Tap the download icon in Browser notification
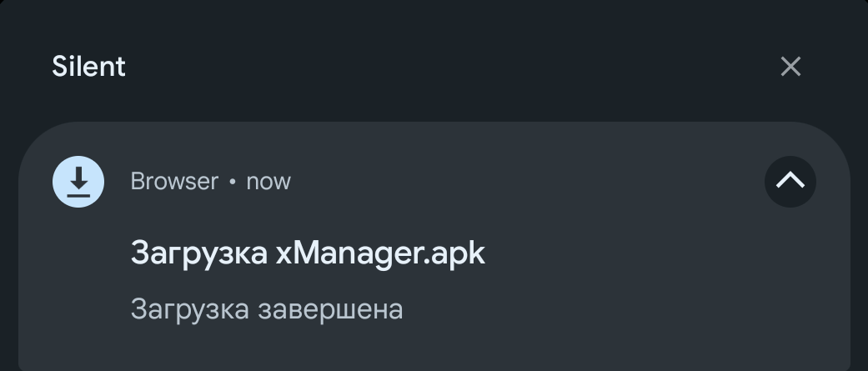 click(78, 182)
